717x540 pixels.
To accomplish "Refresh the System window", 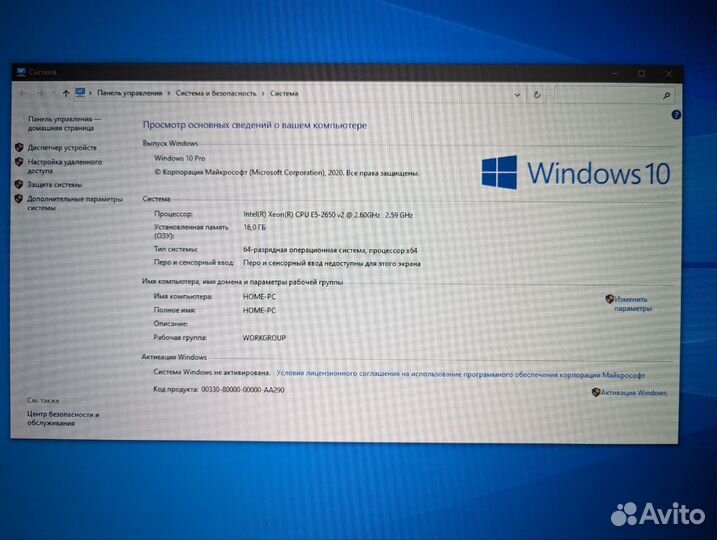I will (x=537, y=95).
